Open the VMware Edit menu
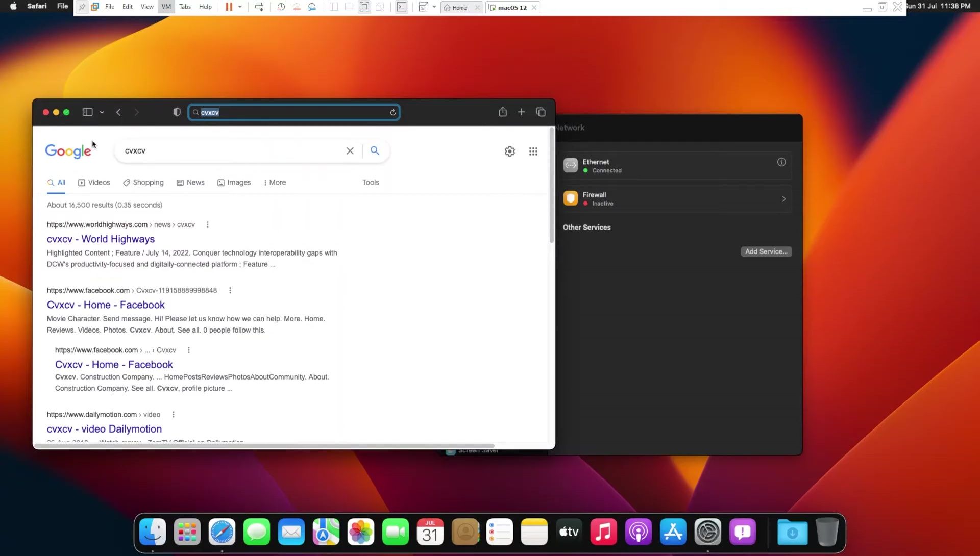 [128, 7]
